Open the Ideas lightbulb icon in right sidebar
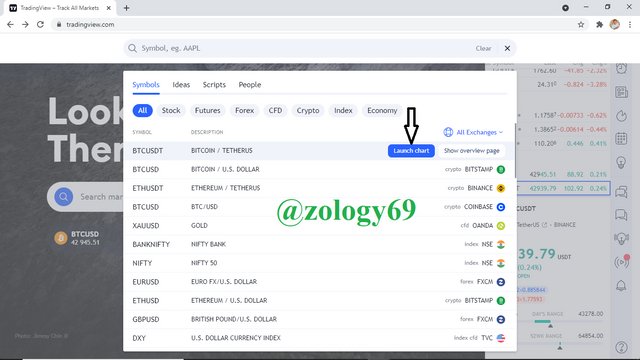This screenshot has width=640, height=360. pyautogui.click(x=622, y=162)
